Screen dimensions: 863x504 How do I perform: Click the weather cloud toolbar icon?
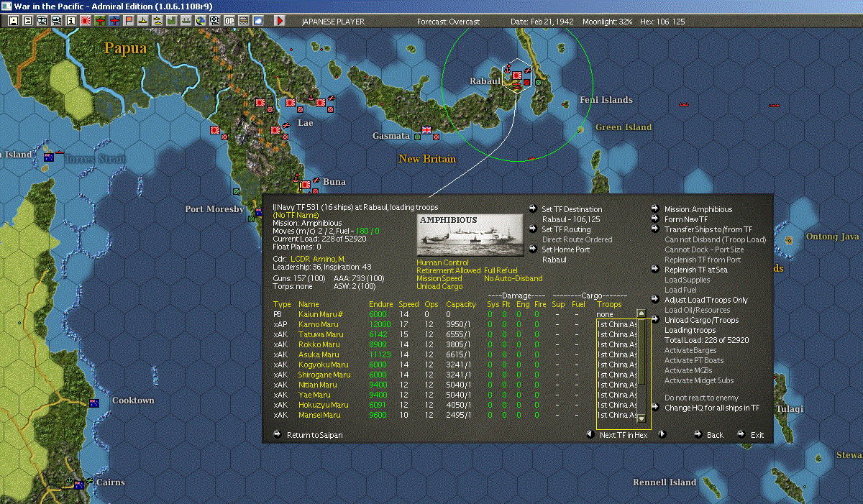click(x=258, y=21)
